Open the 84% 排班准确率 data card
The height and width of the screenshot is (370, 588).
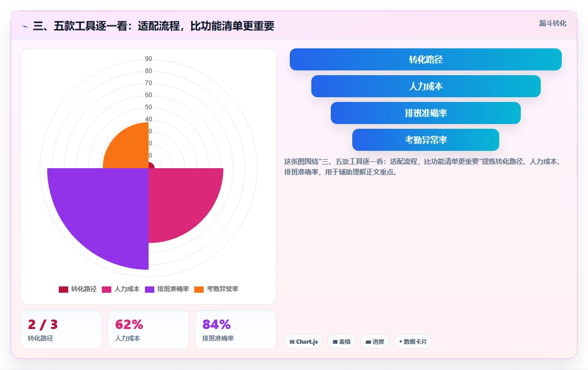click(236, 330)
